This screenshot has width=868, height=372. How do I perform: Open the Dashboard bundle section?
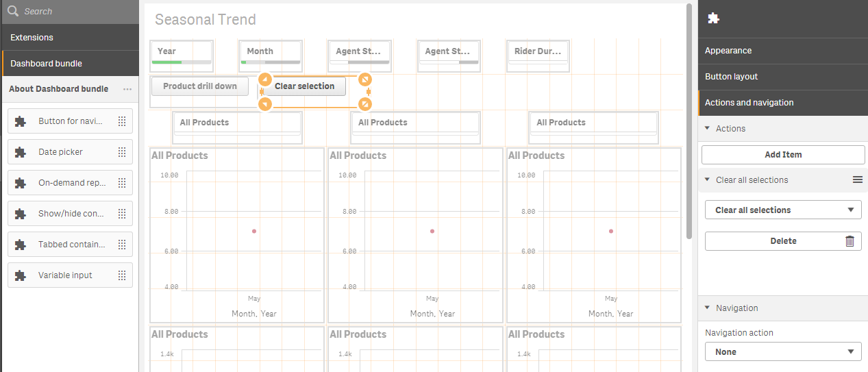coord(70,64)
